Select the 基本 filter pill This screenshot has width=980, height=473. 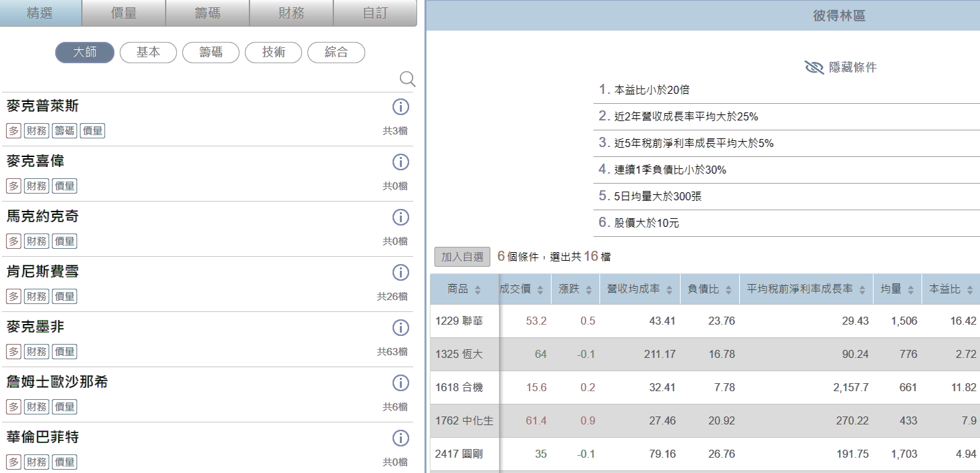[x=148, y=53]
